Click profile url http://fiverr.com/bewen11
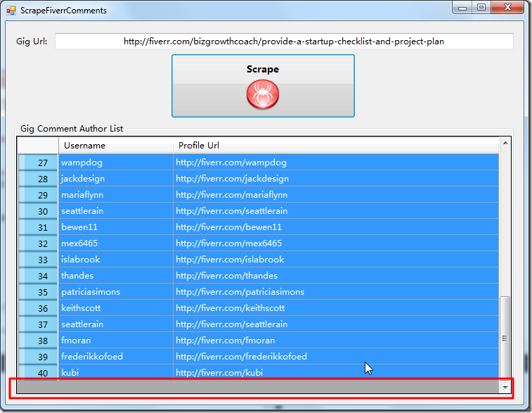Image resolution: width=532 pixels, height=413 pixels. point(336,227)
